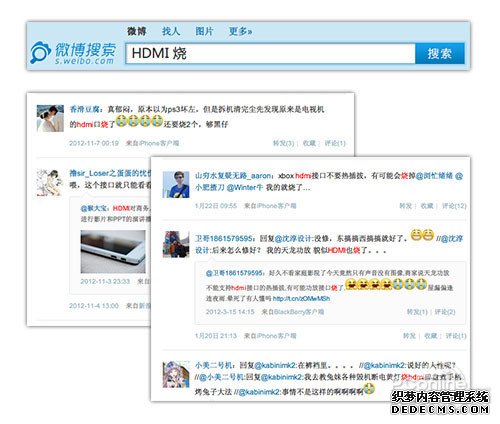
Task: Click 评论(2) in the quoted BlackBerry post
Action: (445, 312)
